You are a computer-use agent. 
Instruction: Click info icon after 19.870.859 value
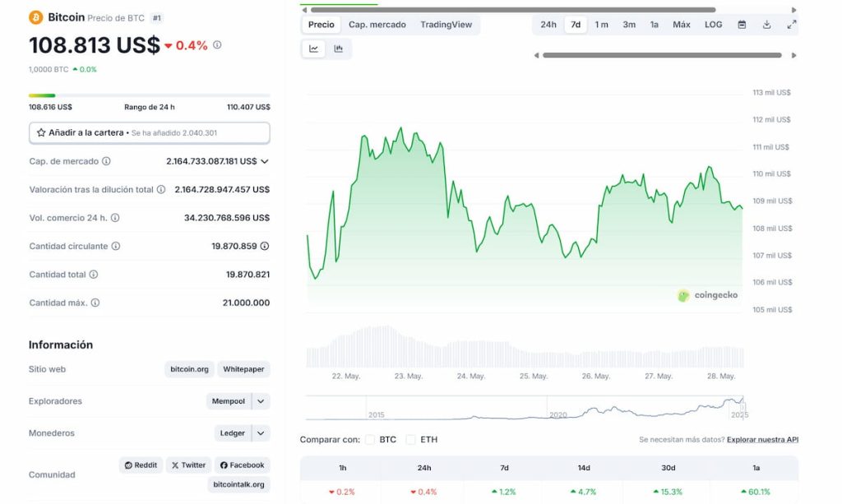[x=265, y=246]
